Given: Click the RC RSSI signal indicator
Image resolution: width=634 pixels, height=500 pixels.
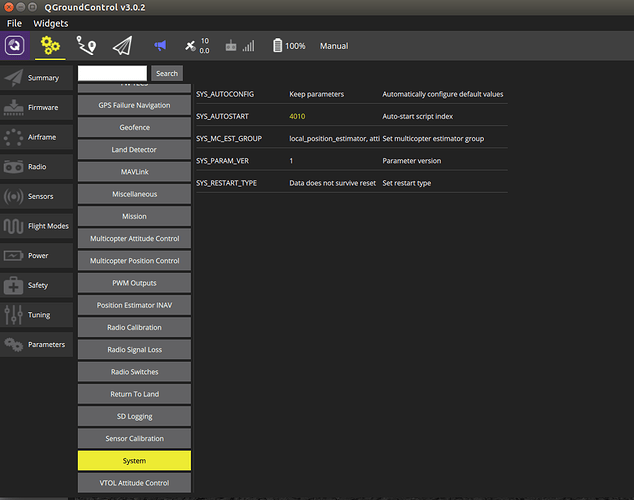Looking at the screenshot, I should click(x=231, y=46).
